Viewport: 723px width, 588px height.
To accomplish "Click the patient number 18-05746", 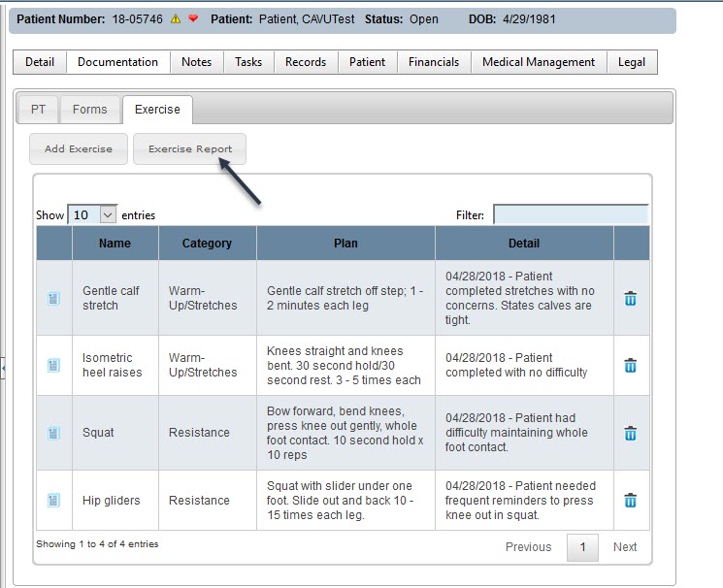I will click(x=138, y=18).
